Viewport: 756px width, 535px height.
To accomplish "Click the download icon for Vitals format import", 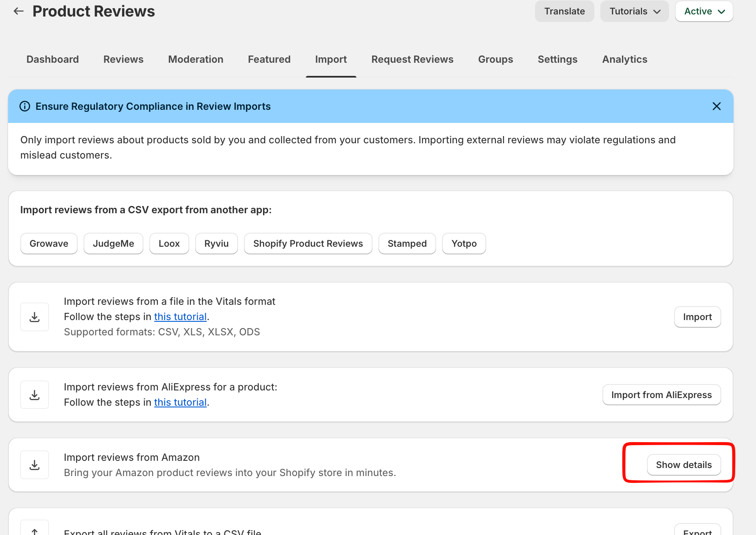I will tap(35, 317).
